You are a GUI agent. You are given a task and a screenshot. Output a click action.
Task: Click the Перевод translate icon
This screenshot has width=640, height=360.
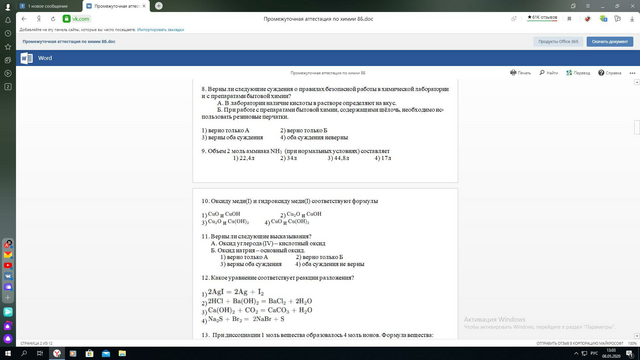569,73
